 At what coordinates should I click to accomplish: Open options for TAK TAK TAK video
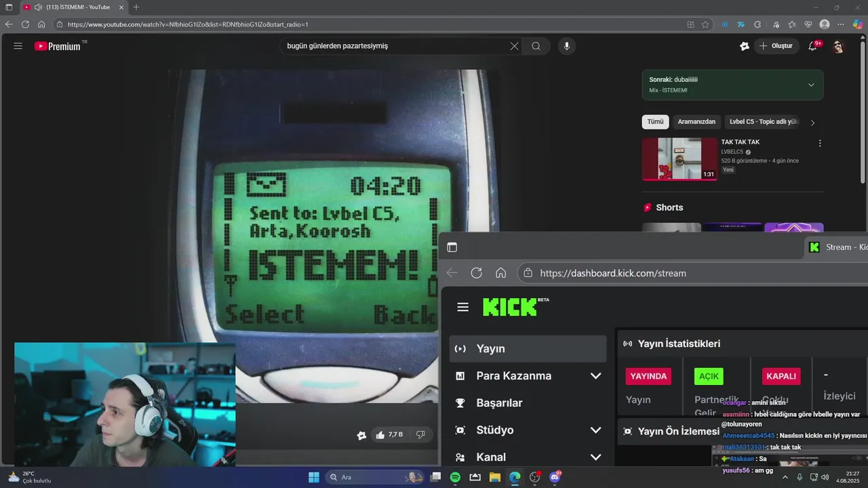(x=820, y=144)
